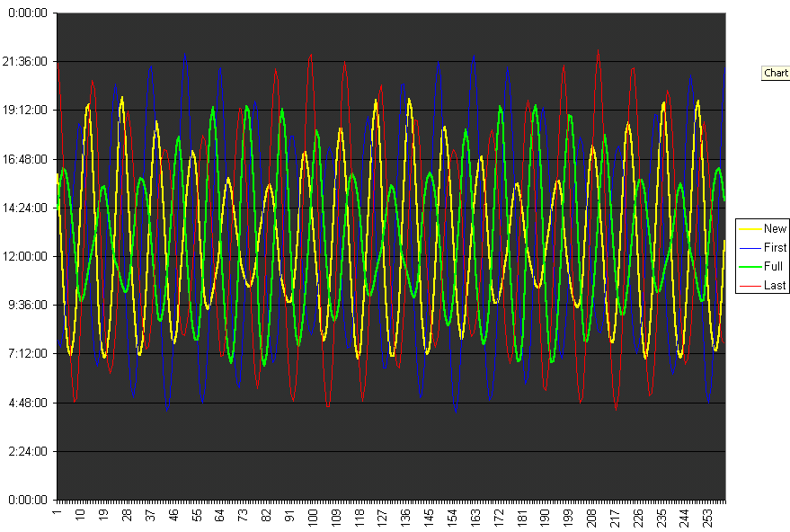The width and height of the screenshot is (790, 532).
Task: Click the x-axis label 235
Action: tap(661, 518)
